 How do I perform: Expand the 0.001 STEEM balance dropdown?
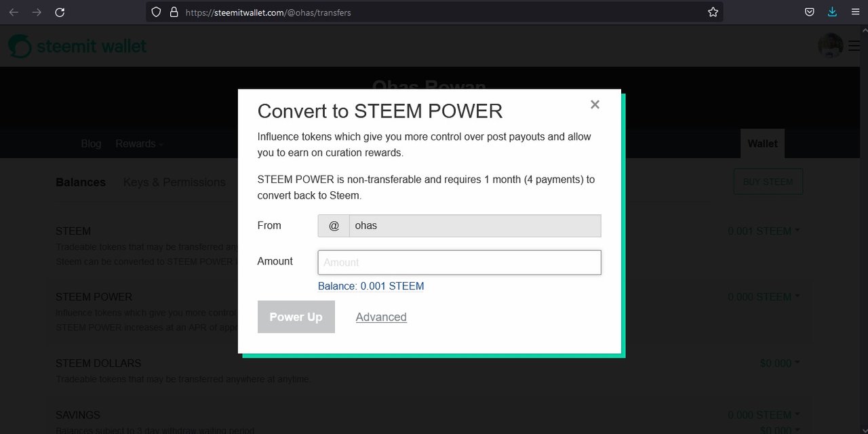coord(764,231)
